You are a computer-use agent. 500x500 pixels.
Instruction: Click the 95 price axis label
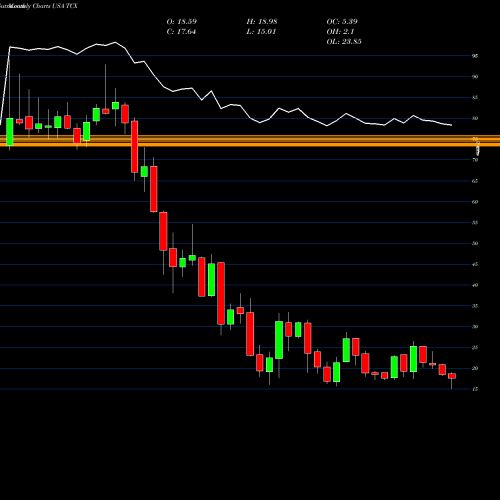(475, 56)
